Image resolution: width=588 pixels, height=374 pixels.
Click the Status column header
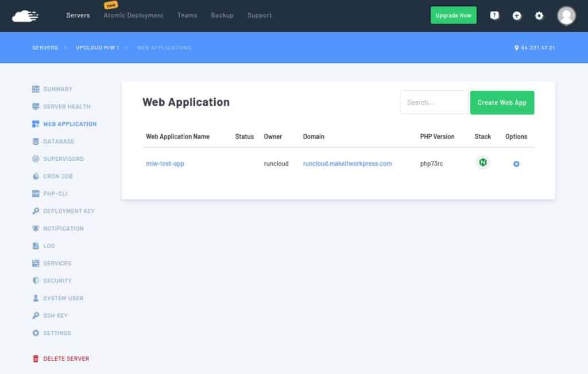tap(245, 137)
